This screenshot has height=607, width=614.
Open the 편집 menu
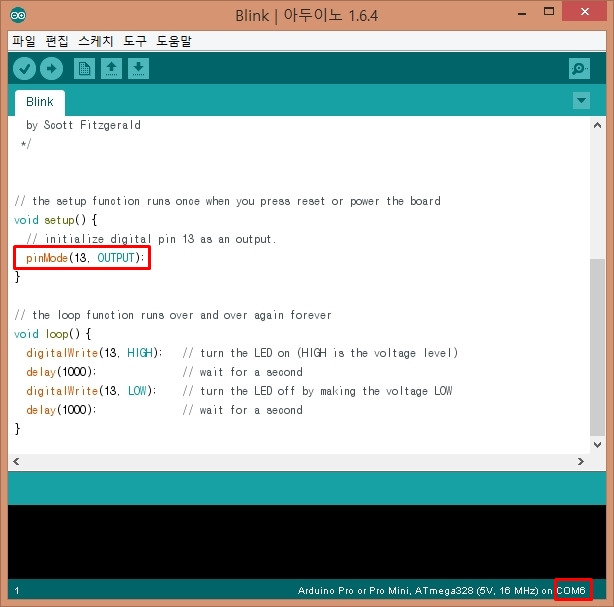[57, 41]
